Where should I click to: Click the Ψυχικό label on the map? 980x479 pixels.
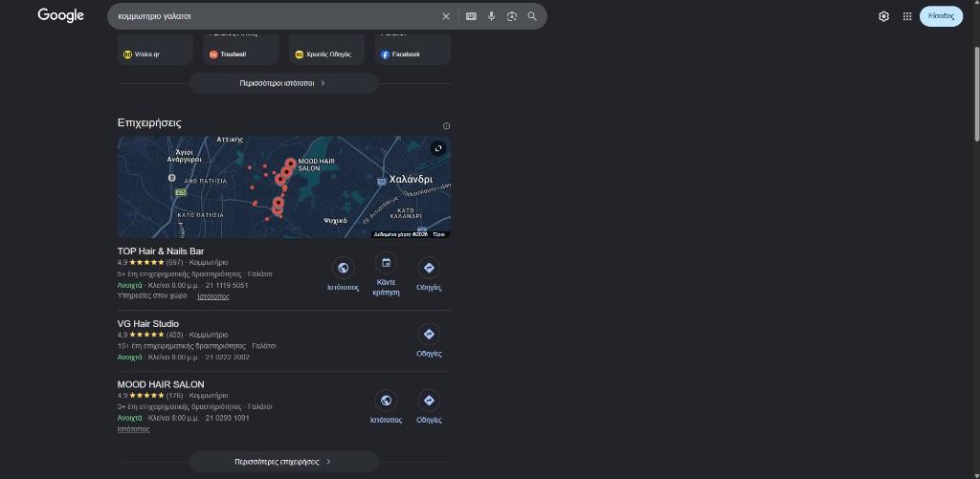coord(335,221)
